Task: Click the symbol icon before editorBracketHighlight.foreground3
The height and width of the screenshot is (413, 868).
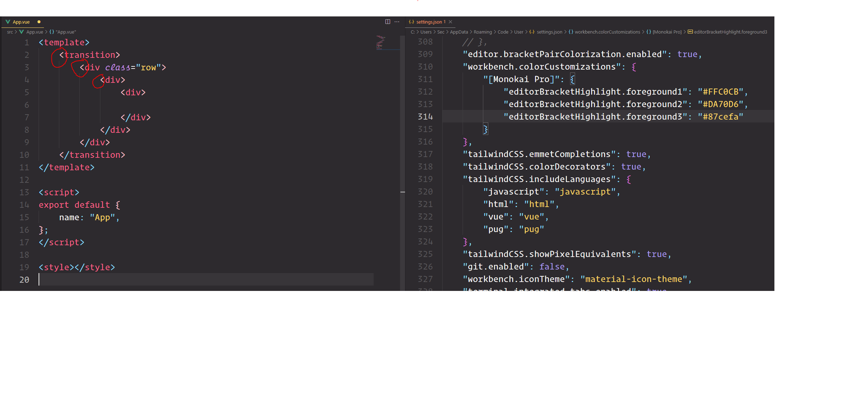Action: [x=690, y=32]
